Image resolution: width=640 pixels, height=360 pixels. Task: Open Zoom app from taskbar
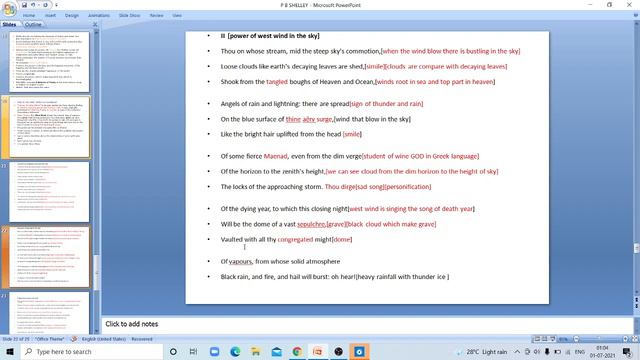click(214, 351)
